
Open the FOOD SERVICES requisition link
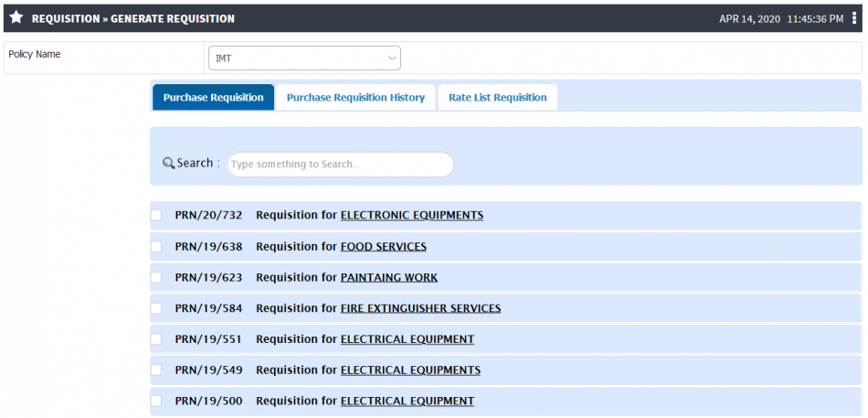[384, 246]
